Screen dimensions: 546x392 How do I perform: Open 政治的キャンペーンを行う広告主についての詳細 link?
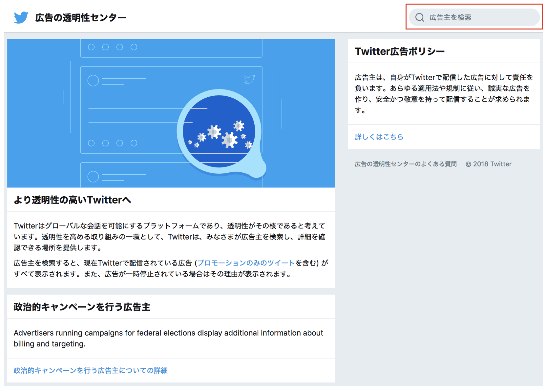coord(91,370)
